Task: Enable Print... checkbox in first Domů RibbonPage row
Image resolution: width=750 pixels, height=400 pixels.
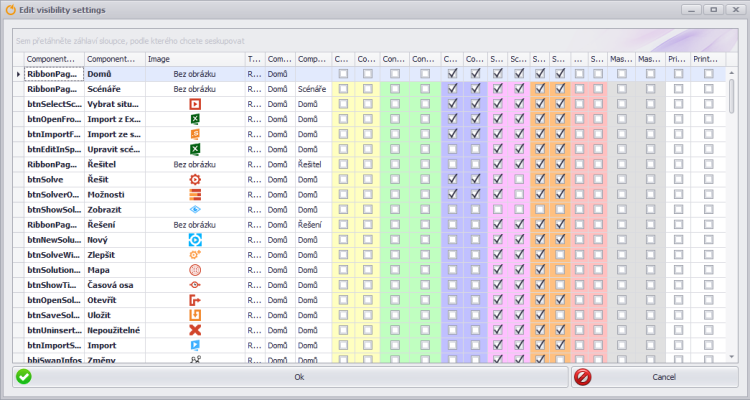Action: [708, 74]
